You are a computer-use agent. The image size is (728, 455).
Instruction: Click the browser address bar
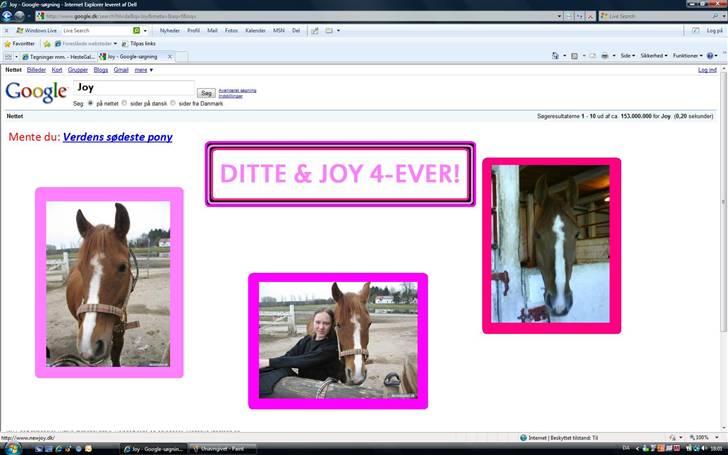(299, 16)
